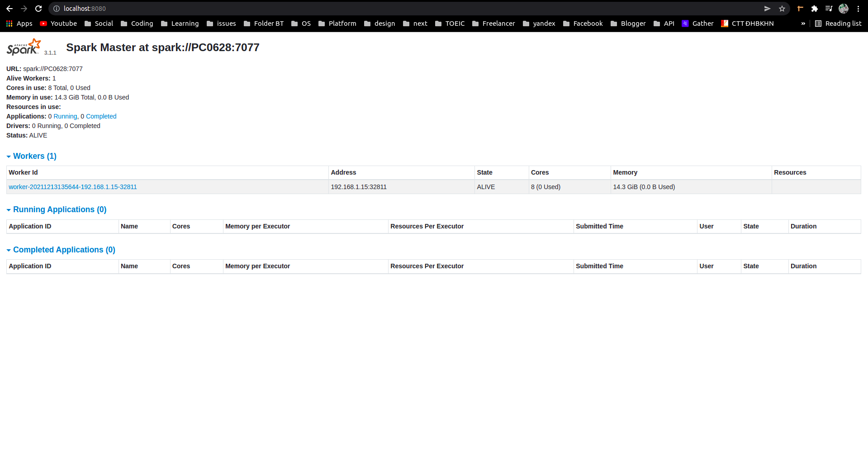This screenshot has height=461, width=868.
Task: Open the Completed applications link
Action: [x=101, y=116]
